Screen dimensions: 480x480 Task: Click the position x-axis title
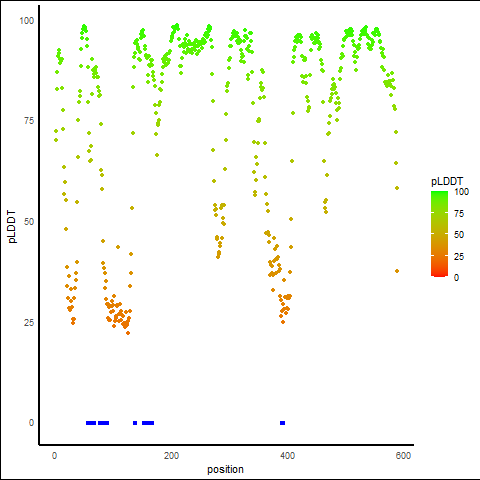coord(225,469)
